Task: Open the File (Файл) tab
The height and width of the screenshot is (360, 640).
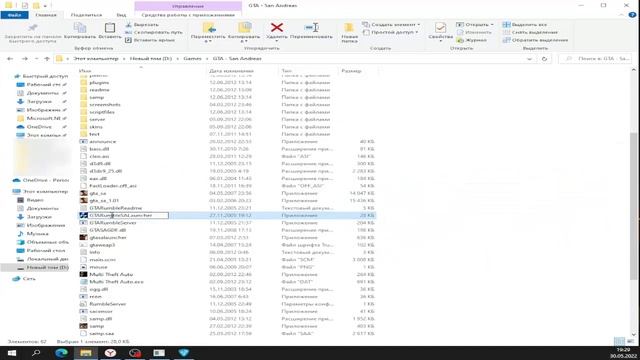Action: (x=14, y=15)
